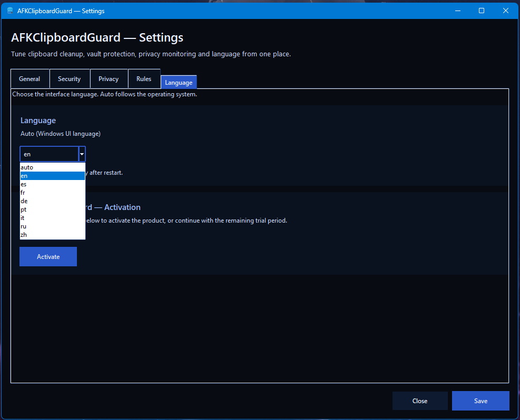Choose 'de' from the dropdown list
This screenshot has height=420, width=520.
[52, 201]
